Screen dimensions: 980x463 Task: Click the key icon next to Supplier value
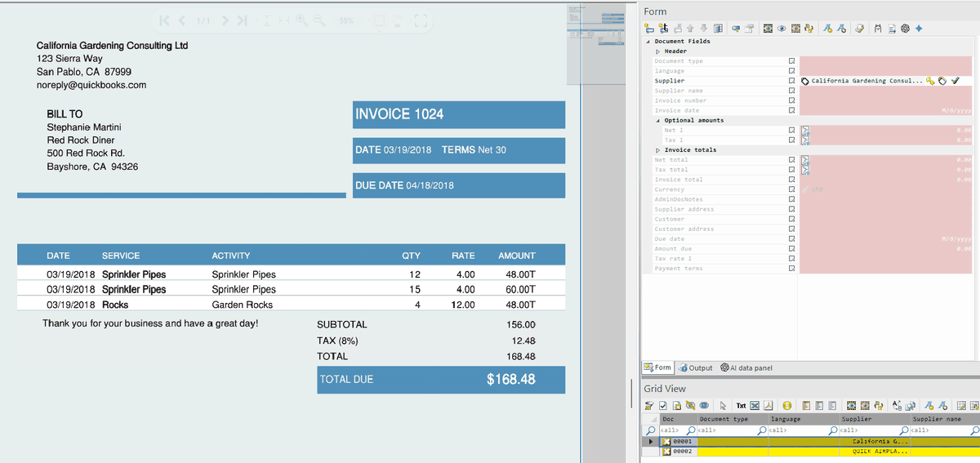(x=930, y=81)
